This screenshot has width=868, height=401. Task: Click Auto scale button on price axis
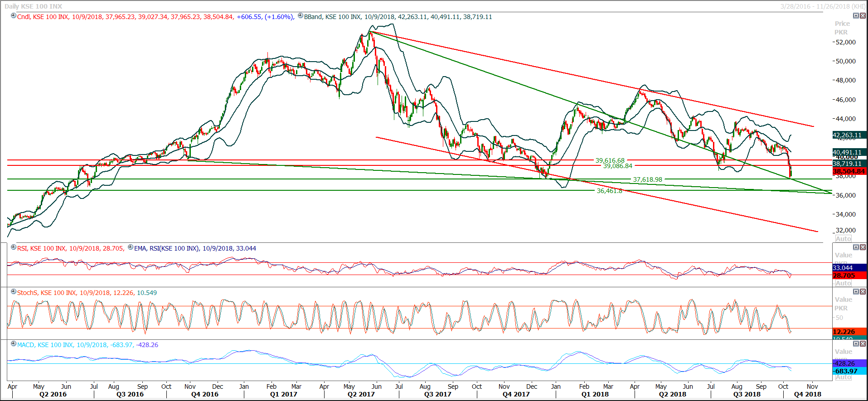pos(844,239)
